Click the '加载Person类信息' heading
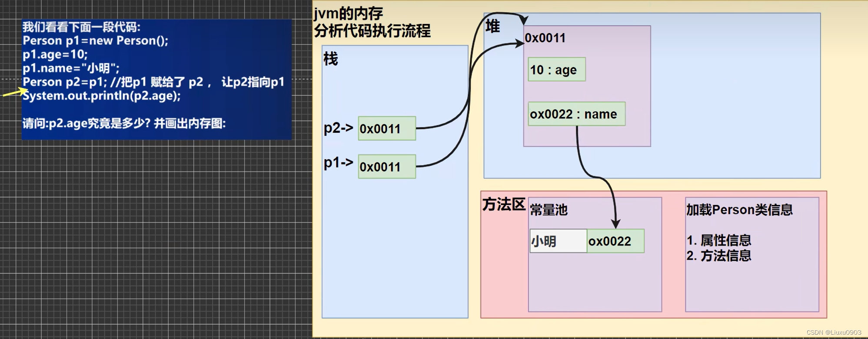 pyautogui.click(x=740, y=210)
